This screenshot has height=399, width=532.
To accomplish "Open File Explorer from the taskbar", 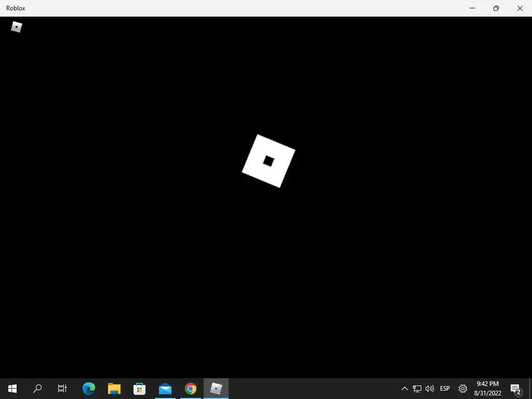I will [x=114, y=389].
